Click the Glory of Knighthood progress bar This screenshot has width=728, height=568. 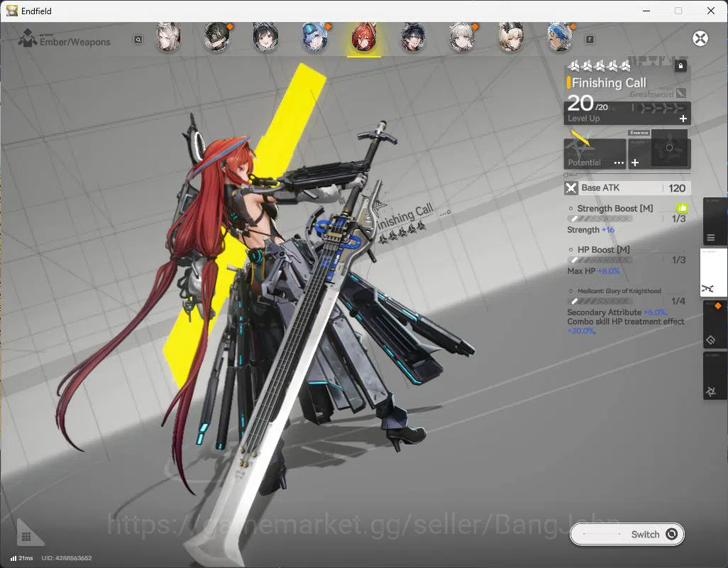click(x=600, y=301)
